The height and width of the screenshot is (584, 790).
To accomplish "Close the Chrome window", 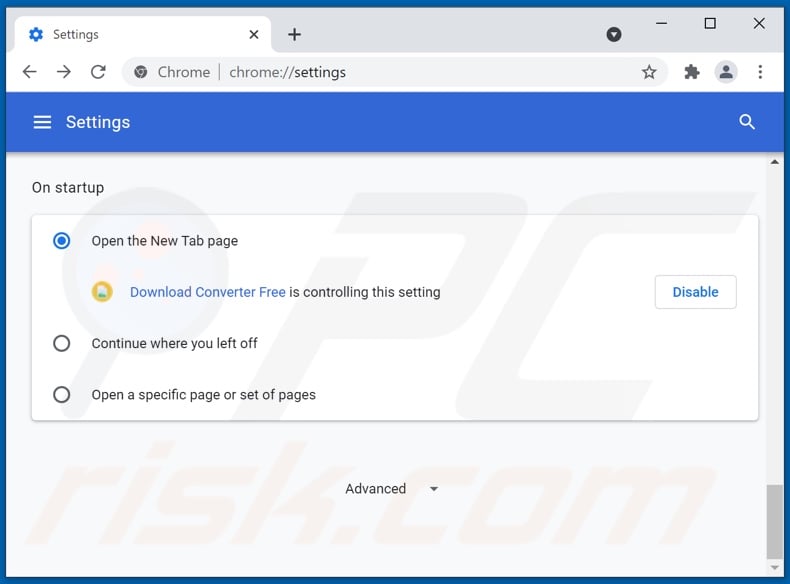I will tap(759, 23).
